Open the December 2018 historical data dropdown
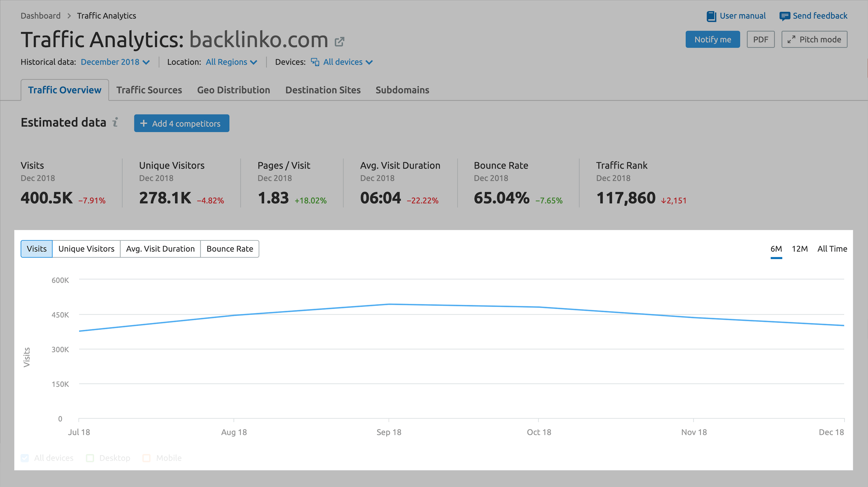868x487 pixels. (x=115, y=62)
